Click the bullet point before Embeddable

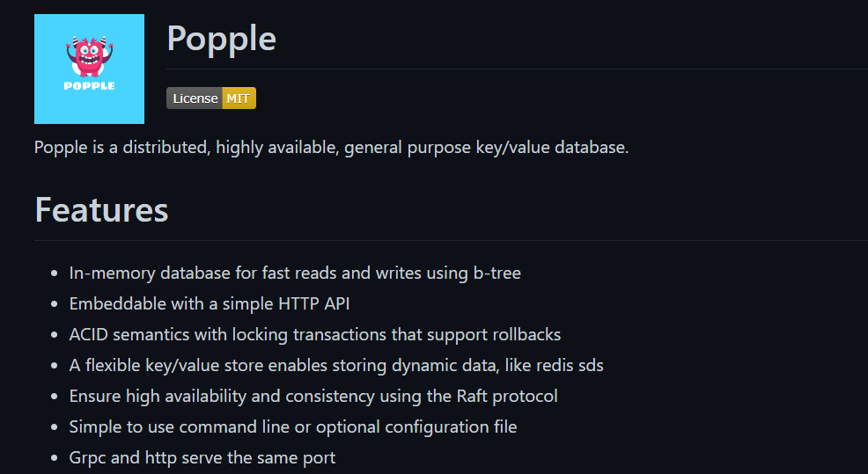[x=55, y=304]
